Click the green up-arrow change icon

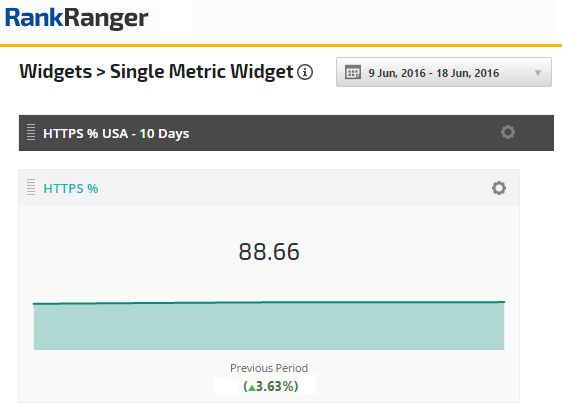(x=252, y=388)
